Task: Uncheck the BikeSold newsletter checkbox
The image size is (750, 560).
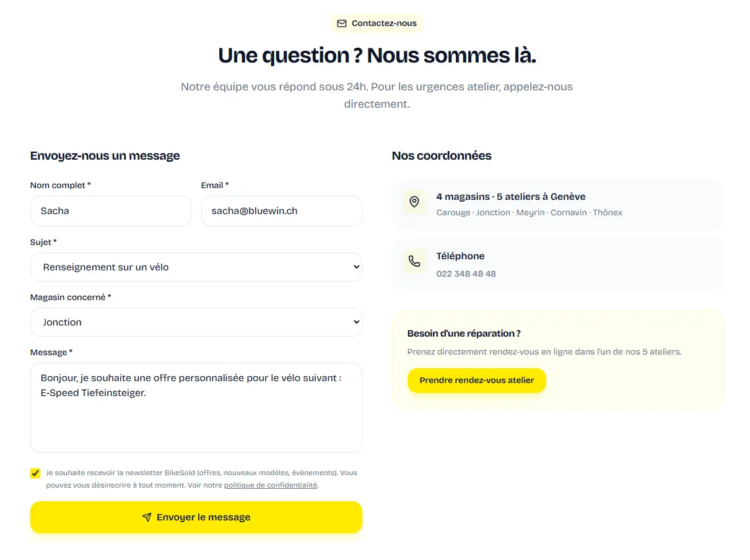Action: 35,473
